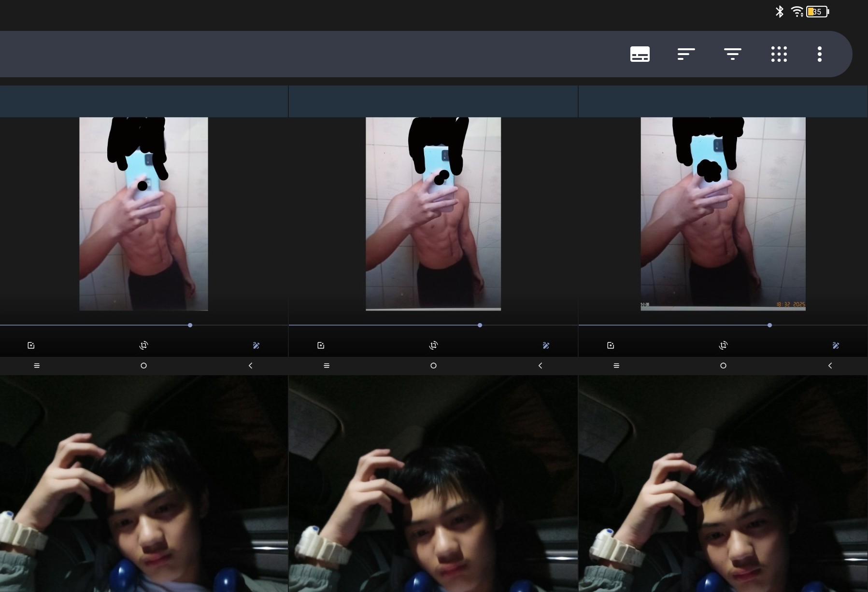This screenshot has width=868, height=592.
Task: Click the edit pencil icon in middle screenshot
Action: click(x=546, y=345)
